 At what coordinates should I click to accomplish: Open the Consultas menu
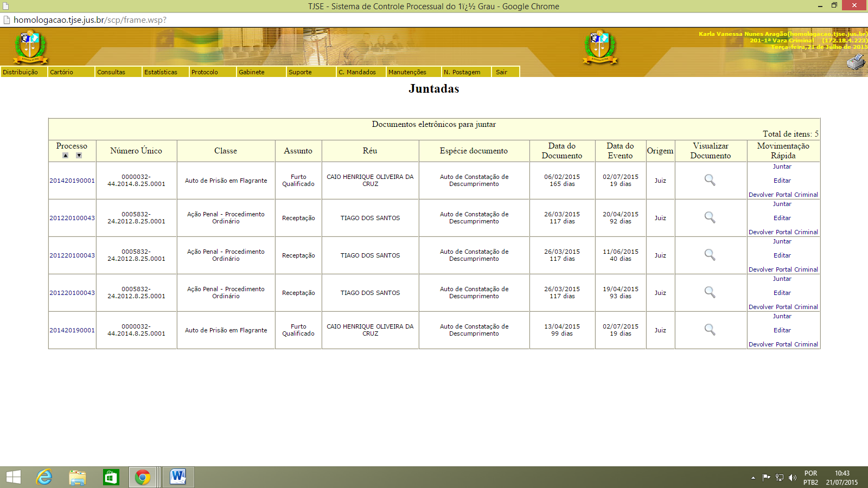pos(111,72)
